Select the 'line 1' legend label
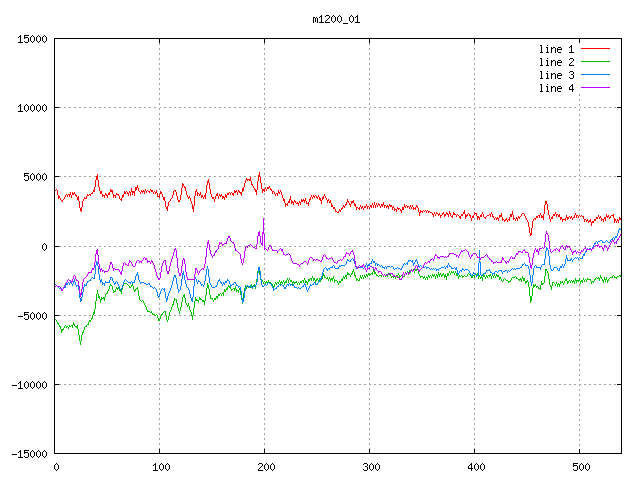Image resolution: width=640 pixels, height=480 pixels. tap(557, 49)
